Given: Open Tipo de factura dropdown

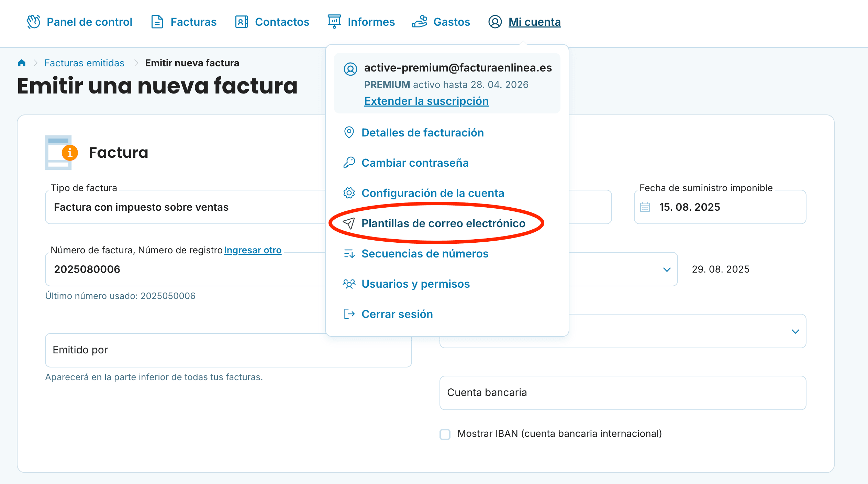Looking at the screenshot, I should (186, 207).
